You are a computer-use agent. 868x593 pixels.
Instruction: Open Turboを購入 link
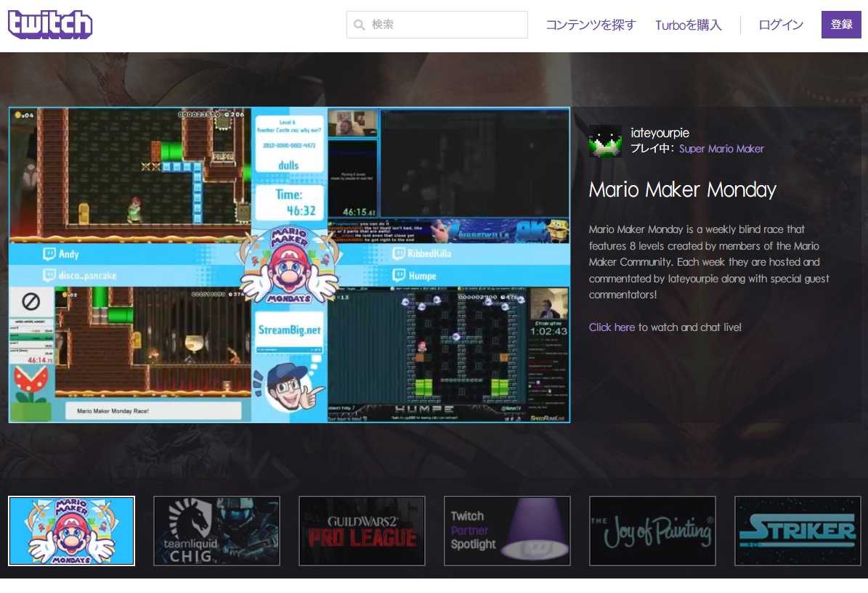(x=689, y=25)
